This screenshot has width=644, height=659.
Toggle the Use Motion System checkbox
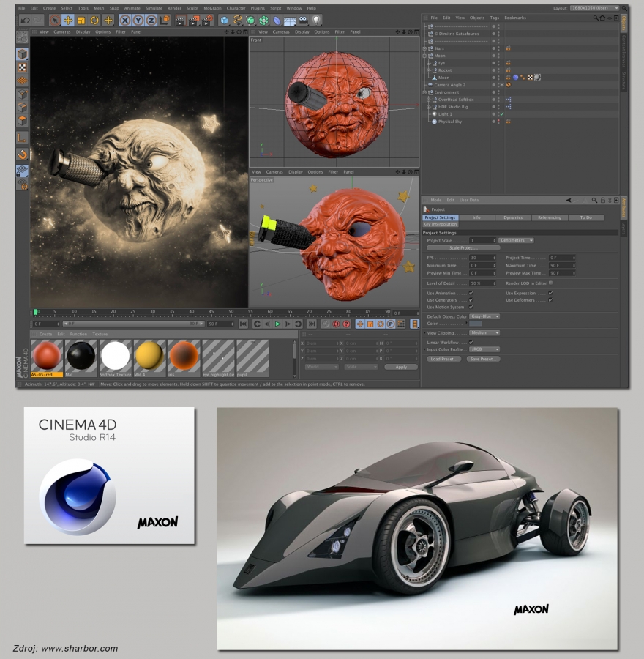click(471, 308)
